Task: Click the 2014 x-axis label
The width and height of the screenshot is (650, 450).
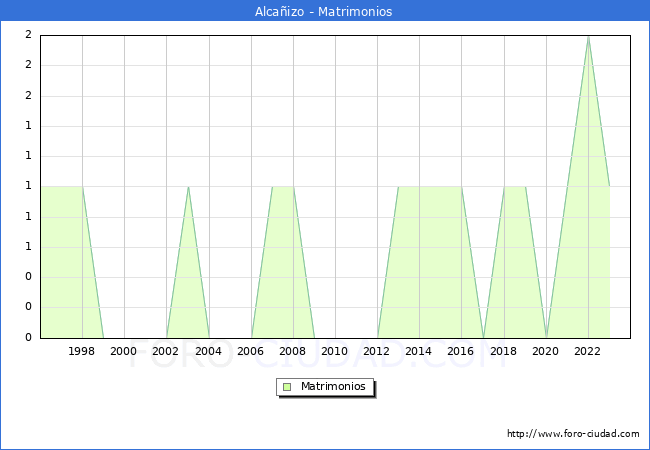Action: click(x=419, y=351)
